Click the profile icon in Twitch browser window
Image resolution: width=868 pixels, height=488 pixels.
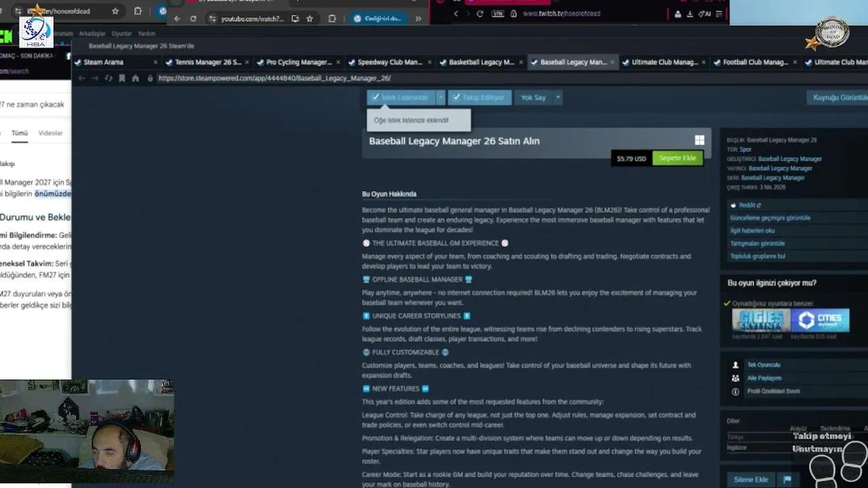[x=677, y=14]
